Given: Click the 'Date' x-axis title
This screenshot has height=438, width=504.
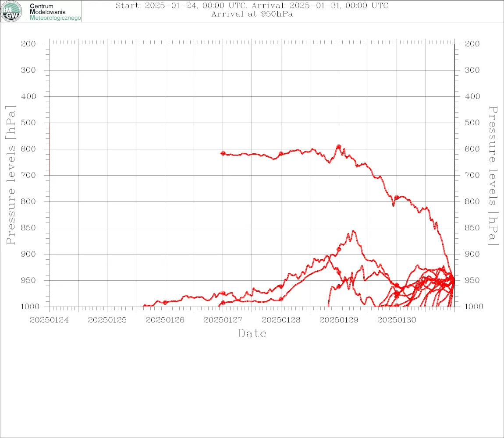Looking at the screenshot, I should click(252, 334).
